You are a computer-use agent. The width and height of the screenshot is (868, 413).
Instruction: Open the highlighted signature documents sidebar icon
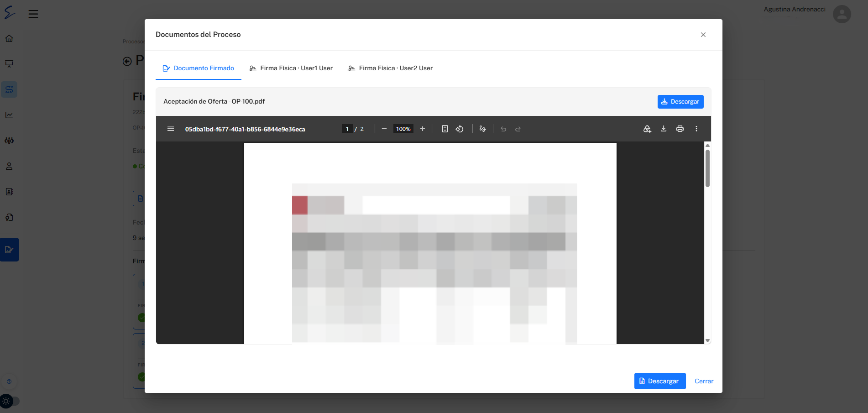coord(9,250)
